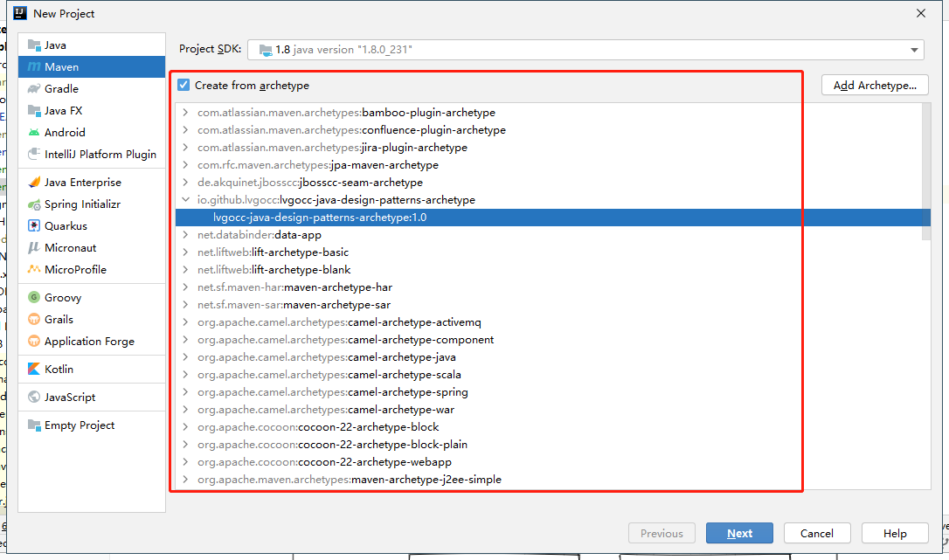Screen dimensions: 949x560
Task: Select camel-archetype-java archetype
Action: pyautogui.click(x=326, y=357)
